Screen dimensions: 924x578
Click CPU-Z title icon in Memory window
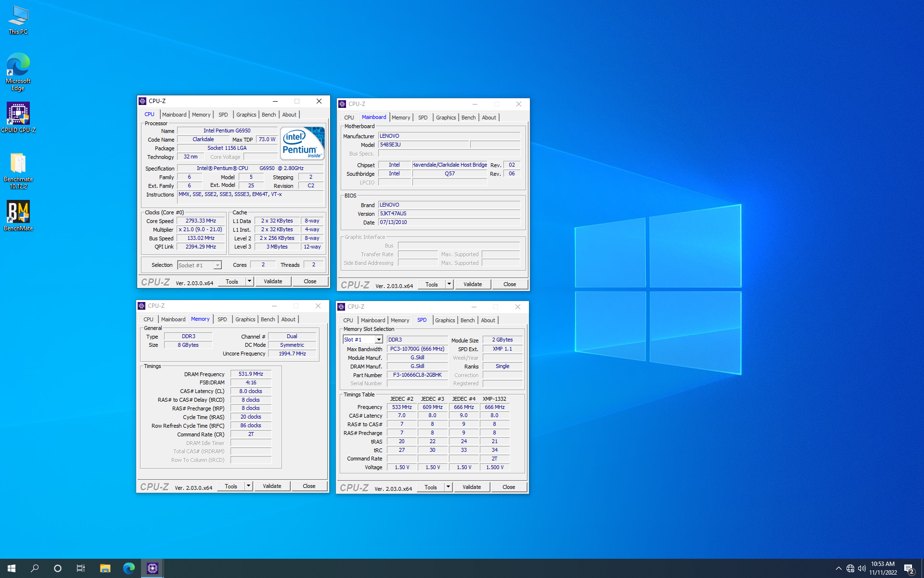pyautogui.click(x=141, y=306)
